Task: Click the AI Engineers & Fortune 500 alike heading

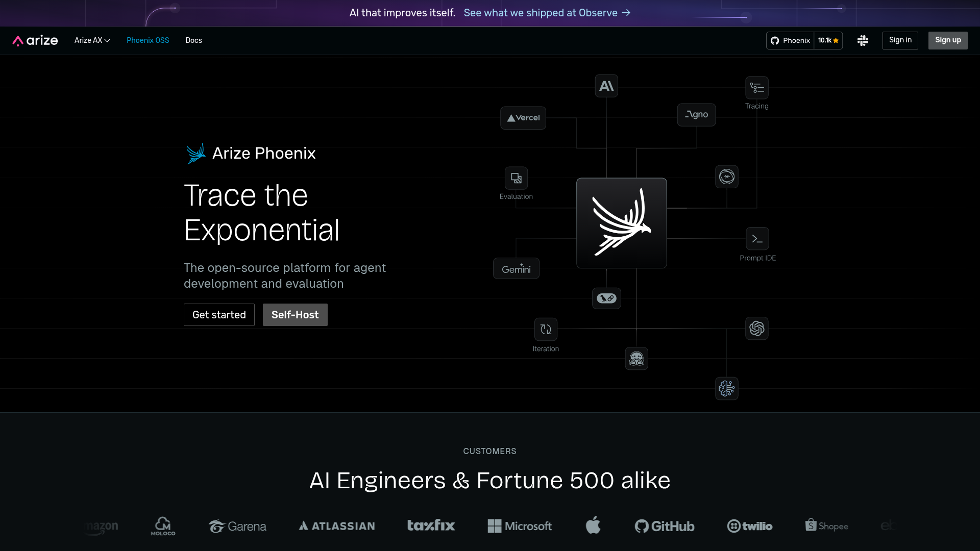Action: click(x=489, y=481)
